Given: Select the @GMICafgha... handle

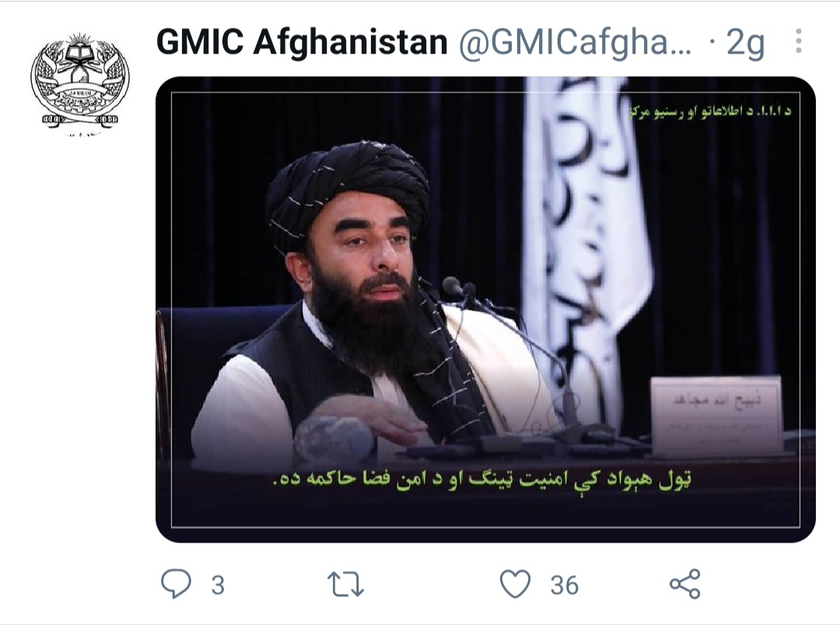Looking at the screenshot, I should coord(575,42).
